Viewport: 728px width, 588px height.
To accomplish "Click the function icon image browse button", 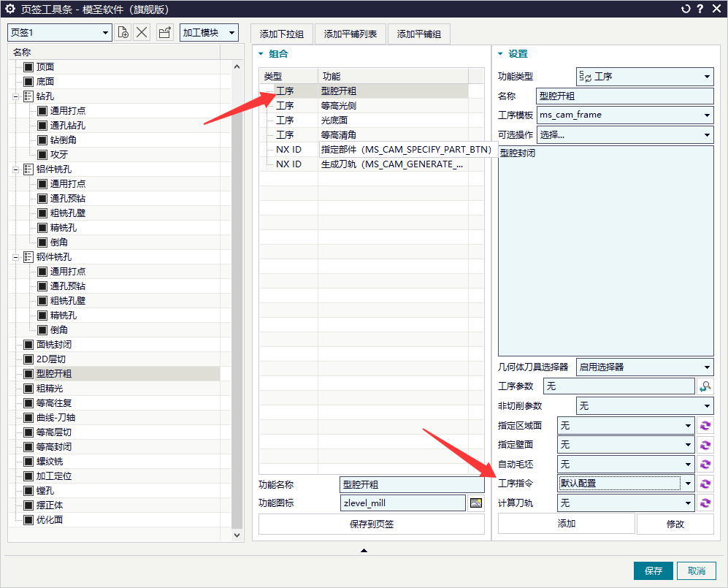I will tap(476, 503).
